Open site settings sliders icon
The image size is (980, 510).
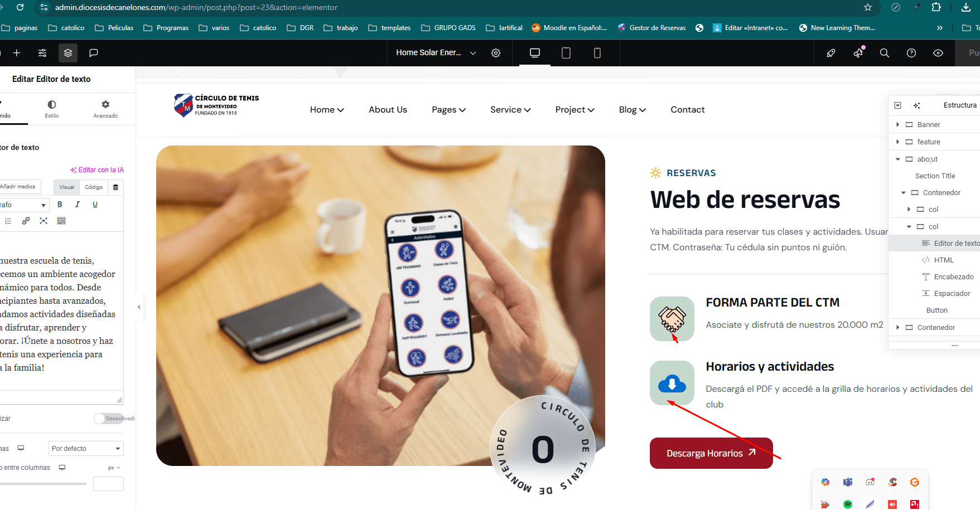[42, 53]
